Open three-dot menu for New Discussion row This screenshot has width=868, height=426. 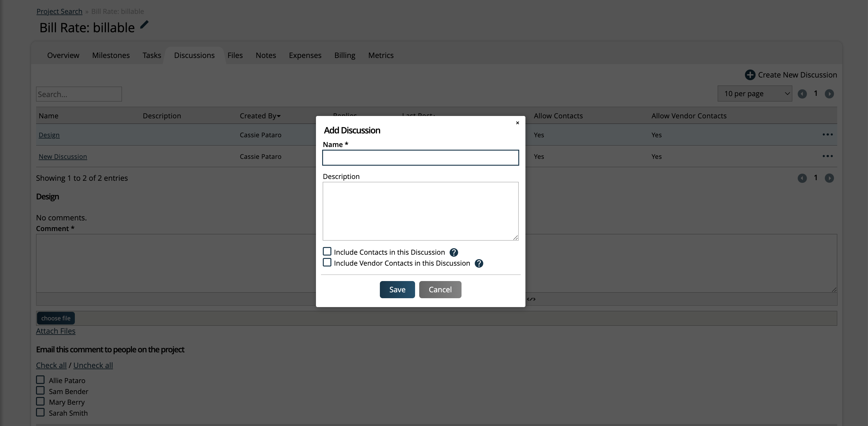(x=827, y=156)
